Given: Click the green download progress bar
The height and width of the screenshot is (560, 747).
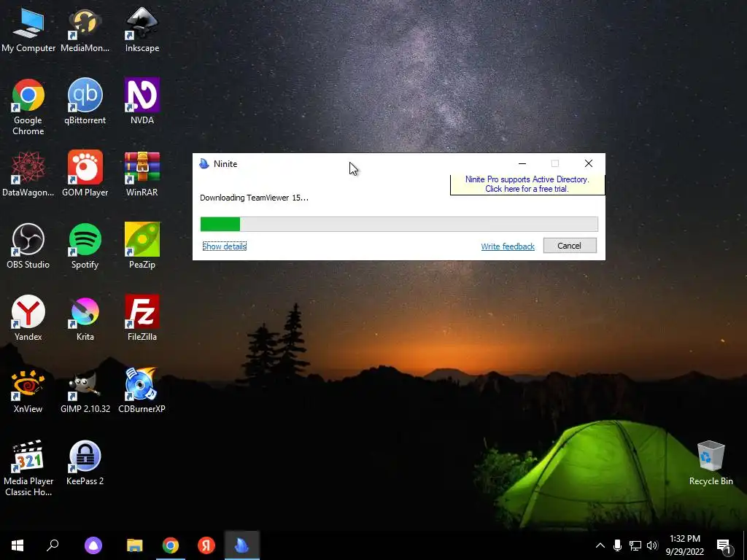Looking at the screenshot, I should click(399, 224).
